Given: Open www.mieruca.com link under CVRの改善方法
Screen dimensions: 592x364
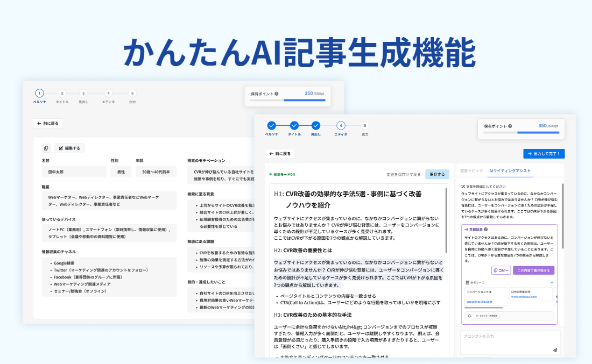Looking at the screenshot, I should [x=524, y=297].
